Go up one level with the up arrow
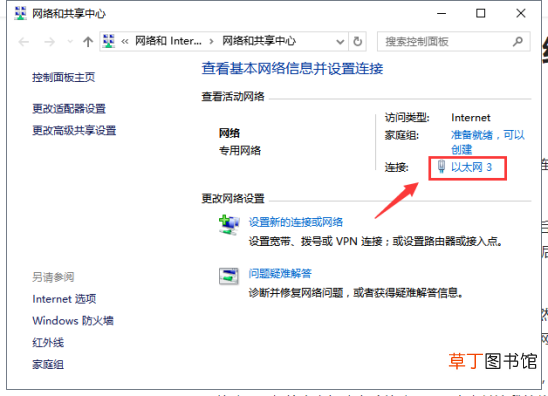This screenshot has height=396, width=548. 88,42
